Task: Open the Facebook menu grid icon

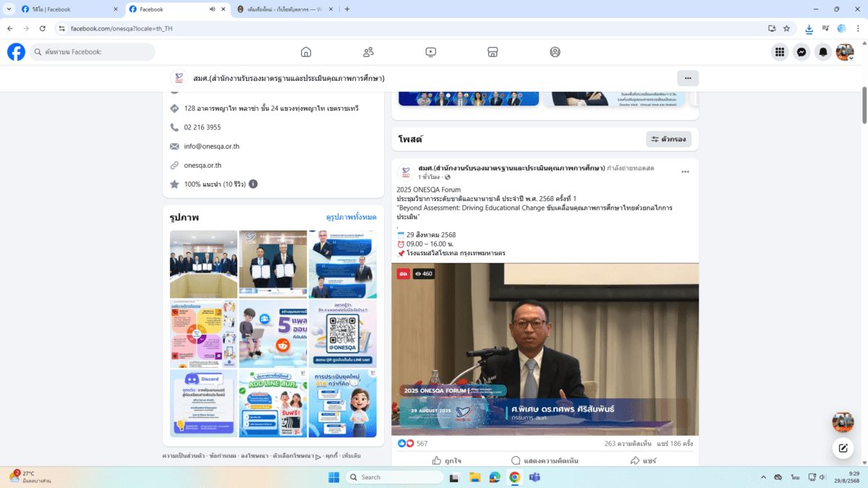Action: point(780,52)
